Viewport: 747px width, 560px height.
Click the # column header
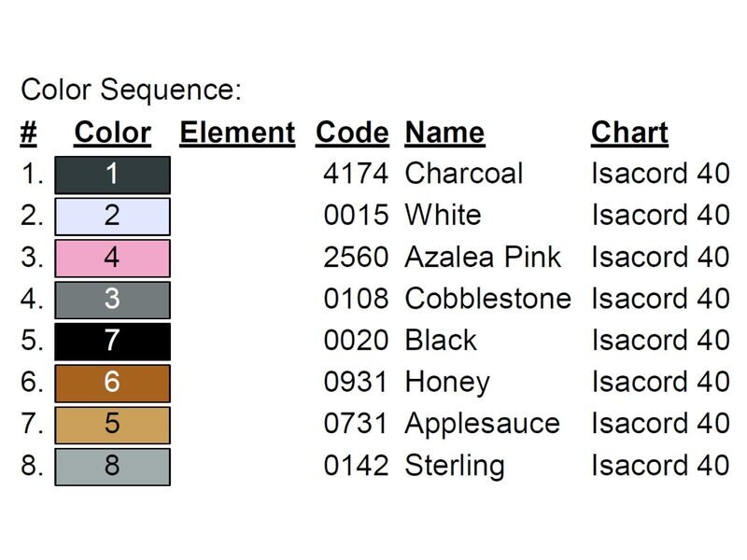(29, 133)
